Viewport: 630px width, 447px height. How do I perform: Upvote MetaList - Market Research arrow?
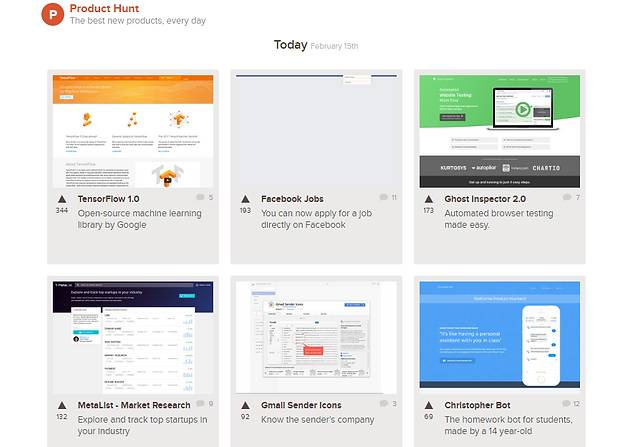62,405
